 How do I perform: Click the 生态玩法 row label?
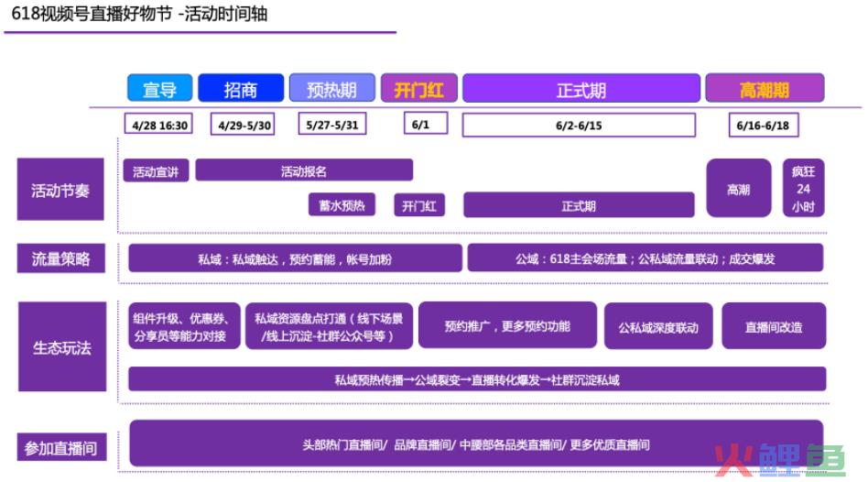tap(62, 346)
